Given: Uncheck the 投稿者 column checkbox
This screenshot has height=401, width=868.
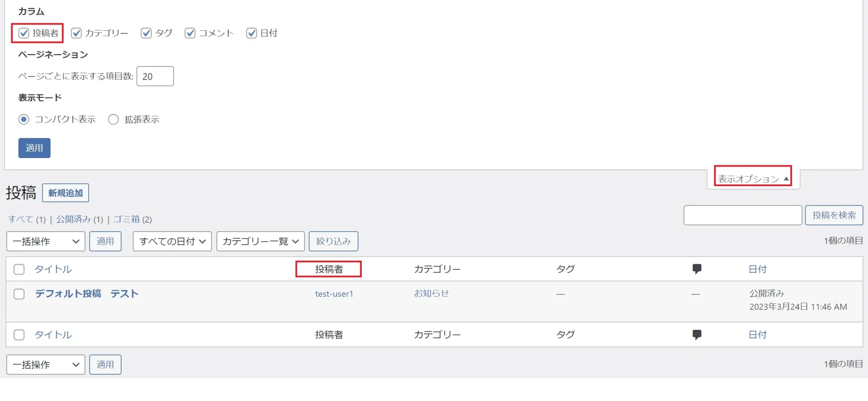Looking at the screenshot, I should pyautogui.click(x=24, y=33).
